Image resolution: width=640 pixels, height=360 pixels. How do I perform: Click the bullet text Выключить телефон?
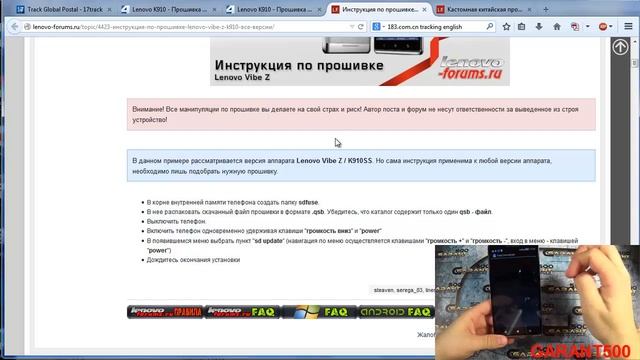click(x=176, y=221)
